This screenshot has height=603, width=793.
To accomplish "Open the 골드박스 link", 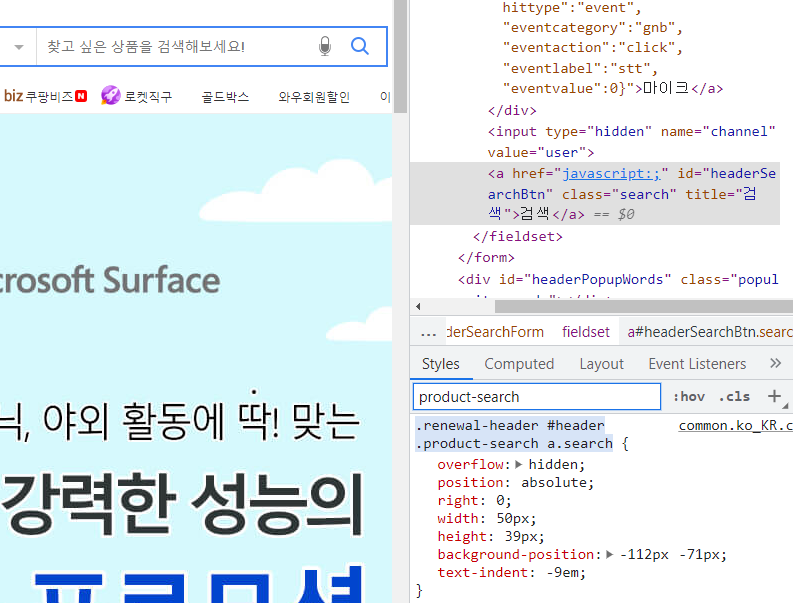I will click(225, 97).
